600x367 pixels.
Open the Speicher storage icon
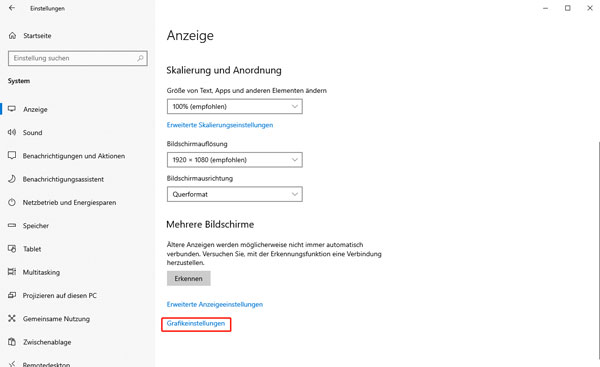click(12, 226)
